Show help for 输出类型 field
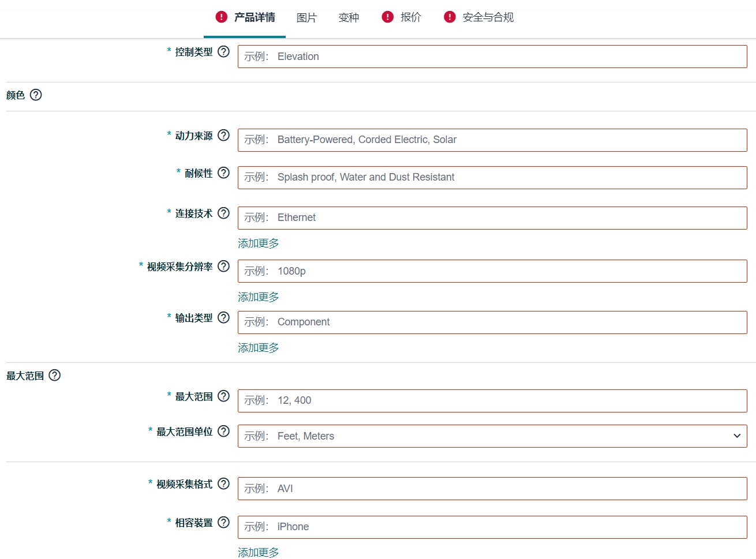This screenshot has height=559, width=756. coord(223,318)
